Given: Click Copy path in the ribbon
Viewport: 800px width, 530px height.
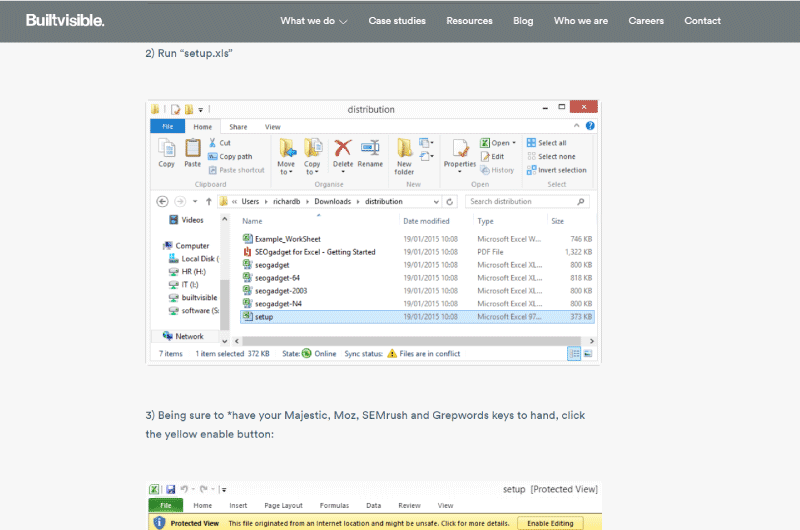Looking at the screenshot, I should (230, 157).
